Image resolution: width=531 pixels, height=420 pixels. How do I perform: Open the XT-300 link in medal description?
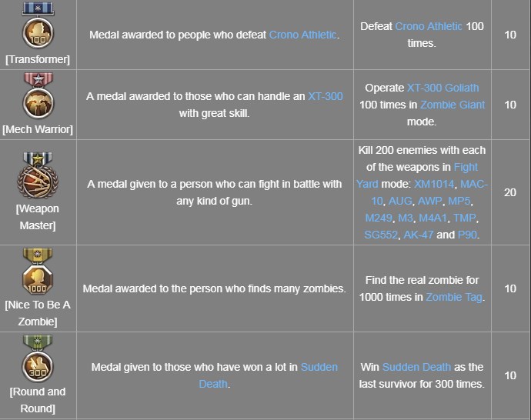pyautogui.click(x=325, y=96)
